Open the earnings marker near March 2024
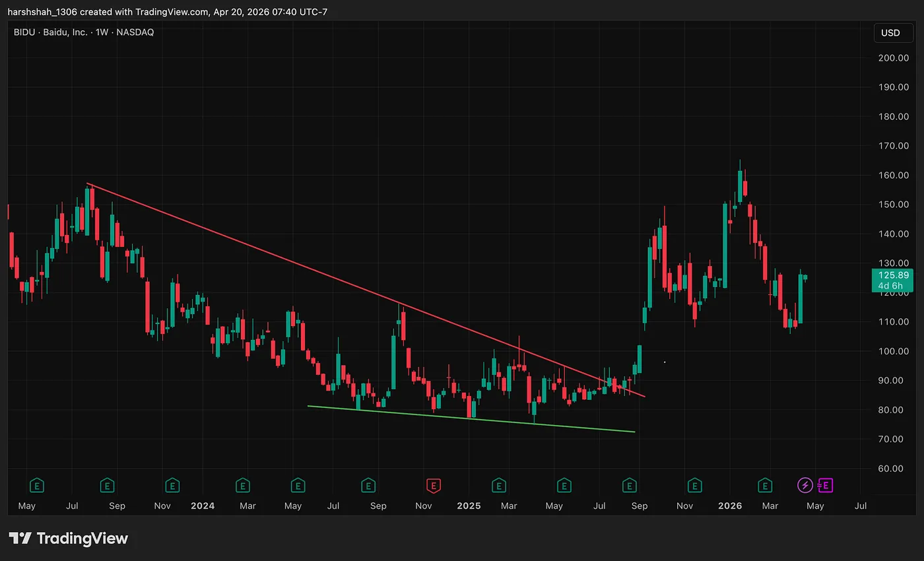The height and width of the screenshot is (561, 924). coord(243,486)
